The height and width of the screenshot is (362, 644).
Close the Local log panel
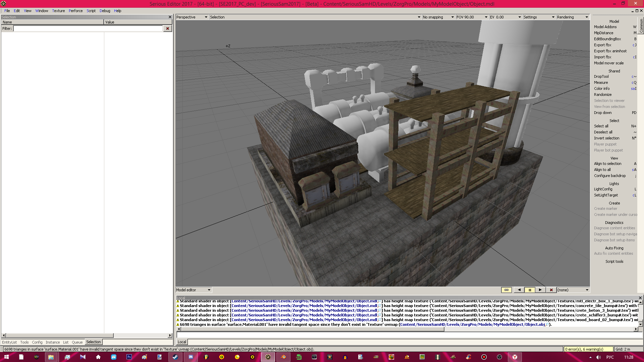coord(640,298)
